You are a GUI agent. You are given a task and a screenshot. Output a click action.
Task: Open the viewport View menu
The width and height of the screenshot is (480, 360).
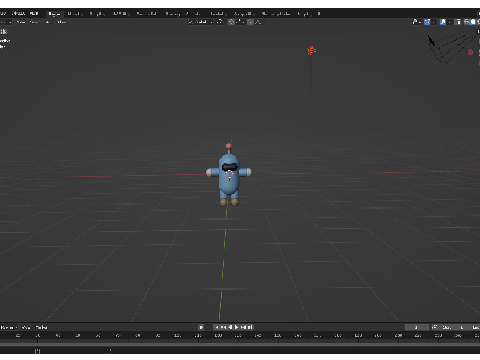point(21,22)
